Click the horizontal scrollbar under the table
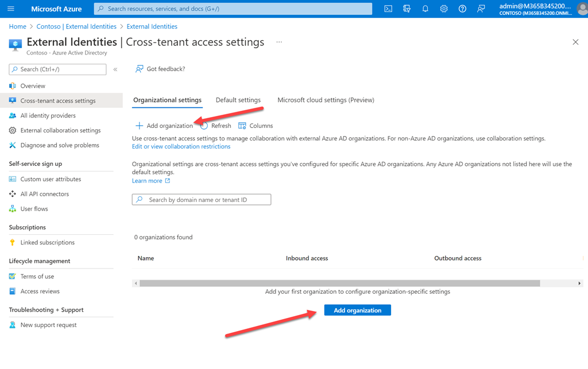Image resolution: width=588 pixels, height=369 pixels. (x=339, y=283)
